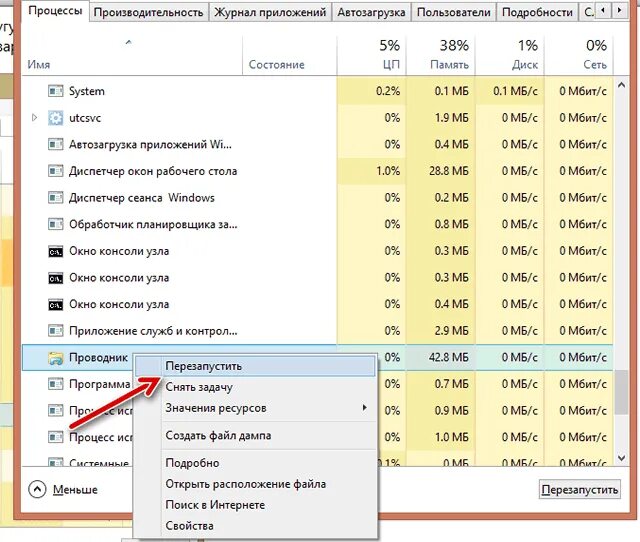640x542 pixels.
Task: Select the Автозагрузка приложений Wi… row
Action: click(x=318, y=144)
